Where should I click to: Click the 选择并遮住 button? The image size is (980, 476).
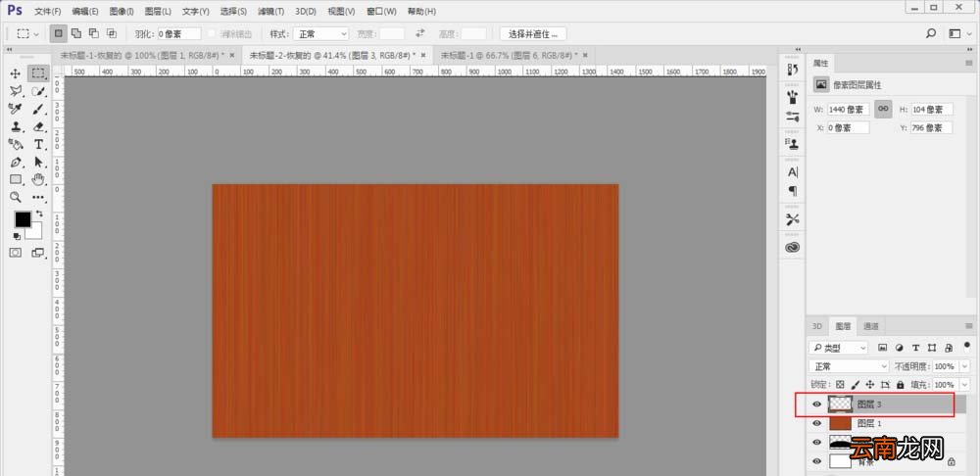click(x=533, y=33)
